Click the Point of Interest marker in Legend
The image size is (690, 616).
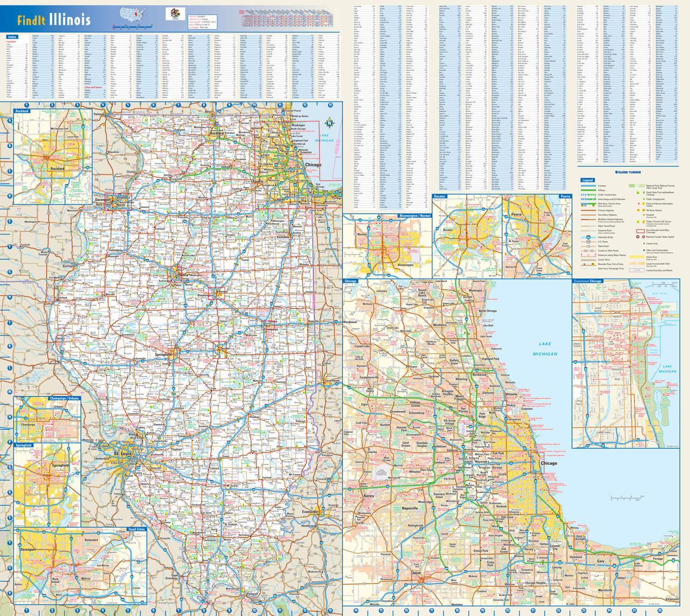[639, 203]
